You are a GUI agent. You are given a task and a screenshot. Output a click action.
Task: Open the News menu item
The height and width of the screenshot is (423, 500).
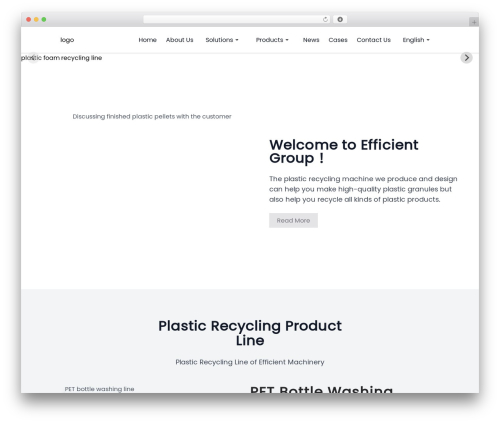(x=311, y=40)
